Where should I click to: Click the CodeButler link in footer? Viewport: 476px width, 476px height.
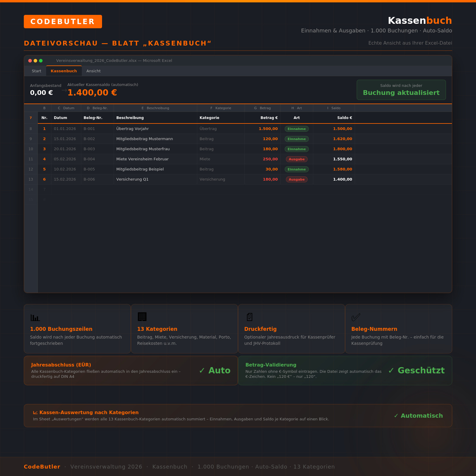(42, 467)
